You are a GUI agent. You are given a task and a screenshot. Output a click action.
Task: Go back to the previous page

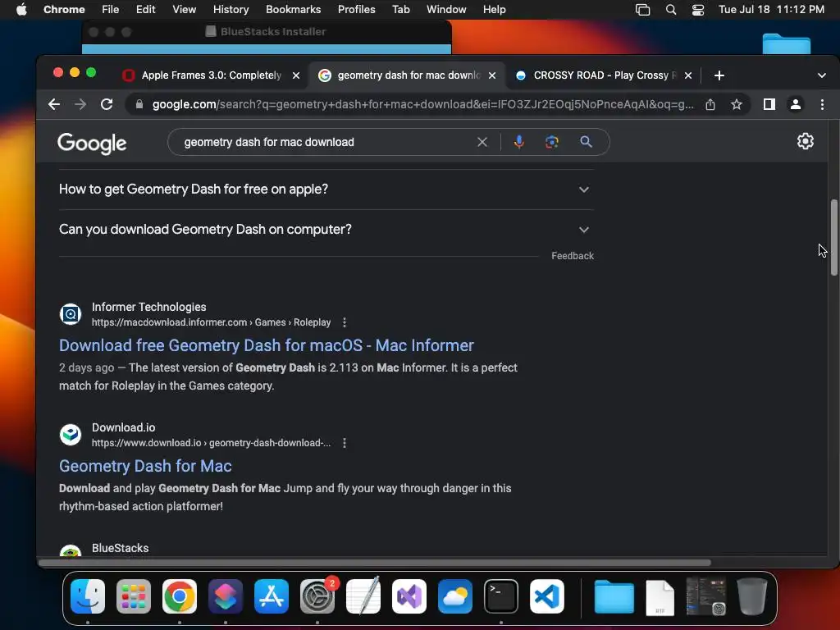pyautogui.click(x=54, y=104)
